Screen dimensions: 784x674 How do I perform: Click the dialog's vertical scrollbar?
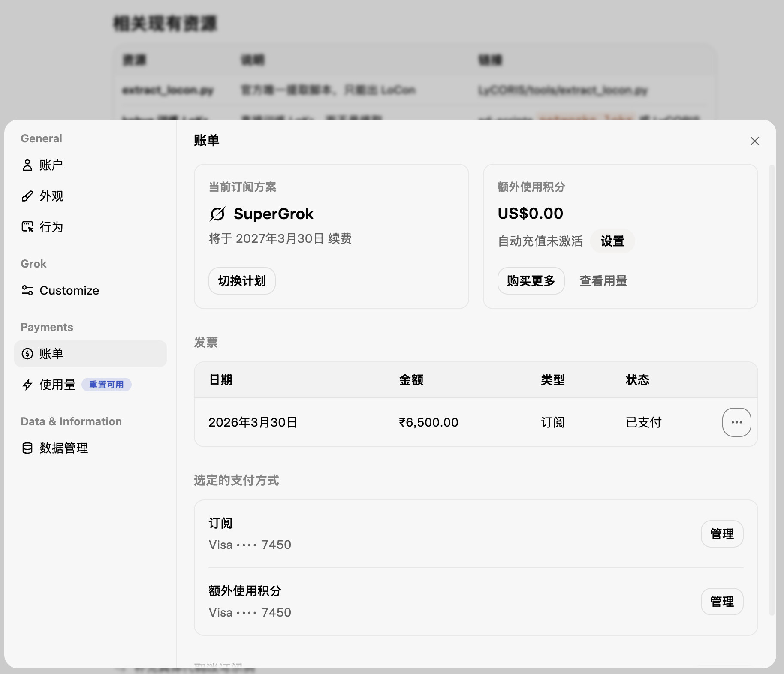(772, 390)
